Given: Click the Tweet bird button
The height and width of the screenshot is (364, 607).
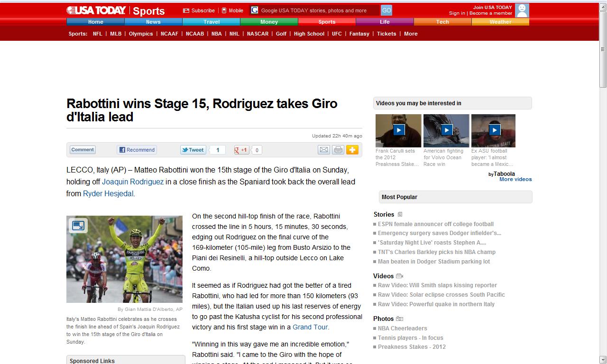Looking at the screenshot, I should [x=193, y=150].
